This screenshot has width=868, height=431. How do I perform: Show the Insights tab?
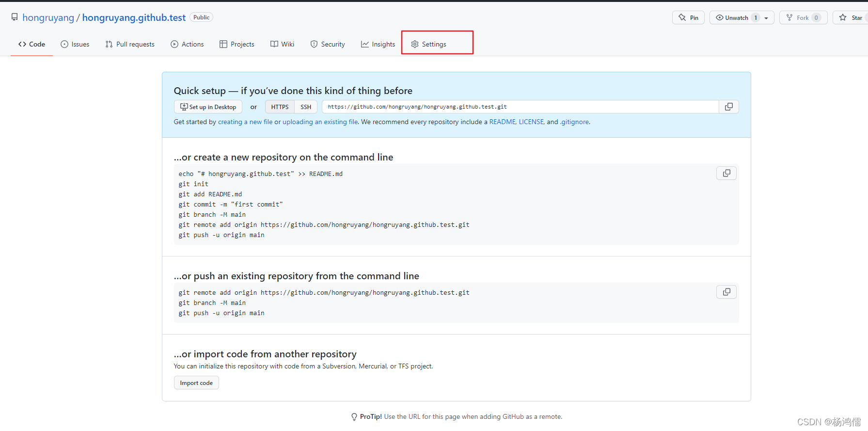pos(378,44)
